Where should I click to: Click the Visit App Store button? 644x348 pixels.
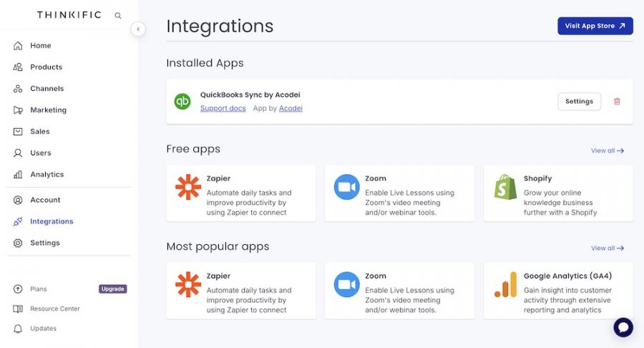595,26
